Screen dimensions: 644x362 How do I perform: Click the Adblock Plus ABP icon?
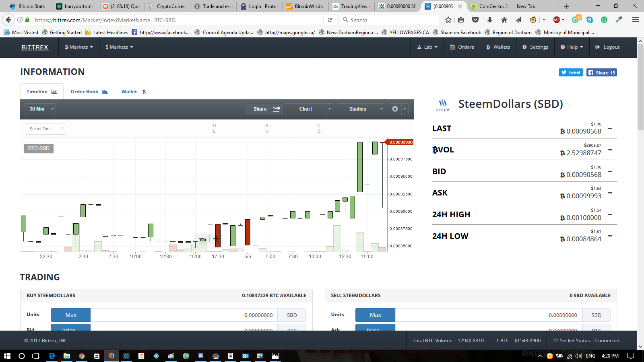point(557,20)
